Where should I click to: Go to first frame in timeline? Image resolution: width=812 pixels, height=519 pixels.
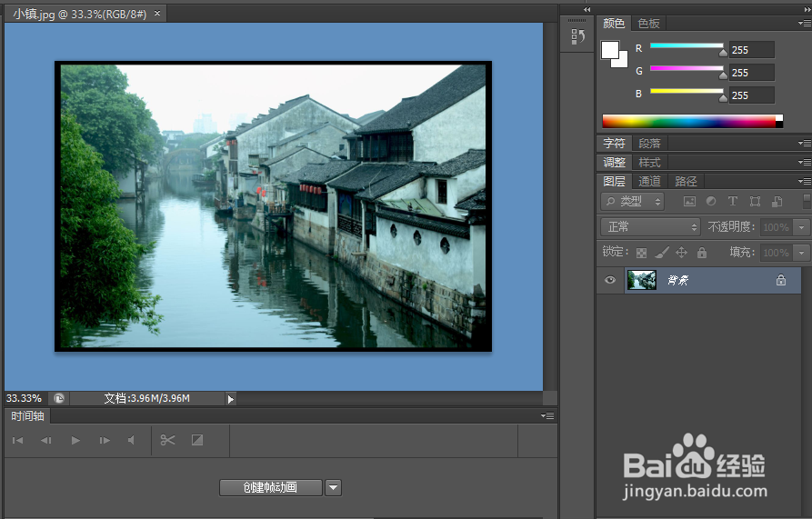click(17, 440)
